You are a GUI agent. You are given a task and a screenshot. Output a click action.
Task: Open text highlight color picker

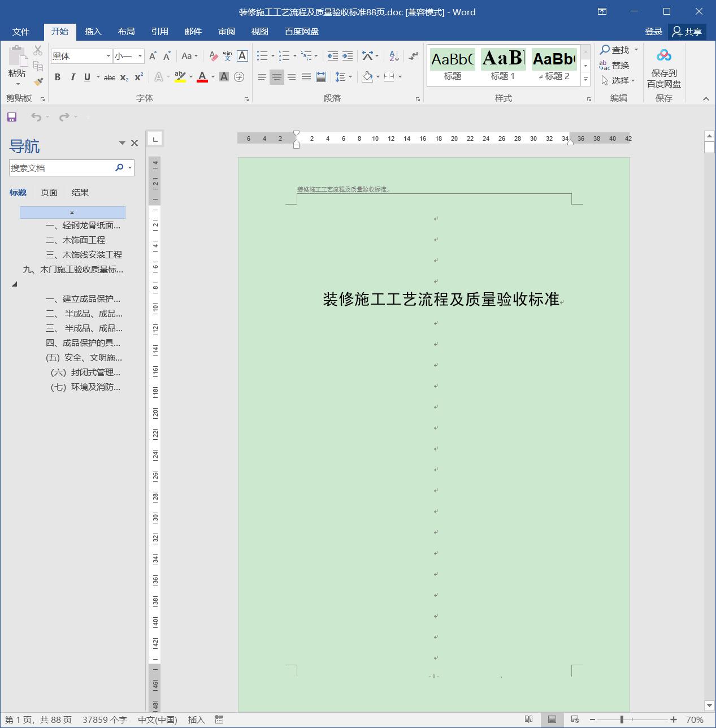190,77
